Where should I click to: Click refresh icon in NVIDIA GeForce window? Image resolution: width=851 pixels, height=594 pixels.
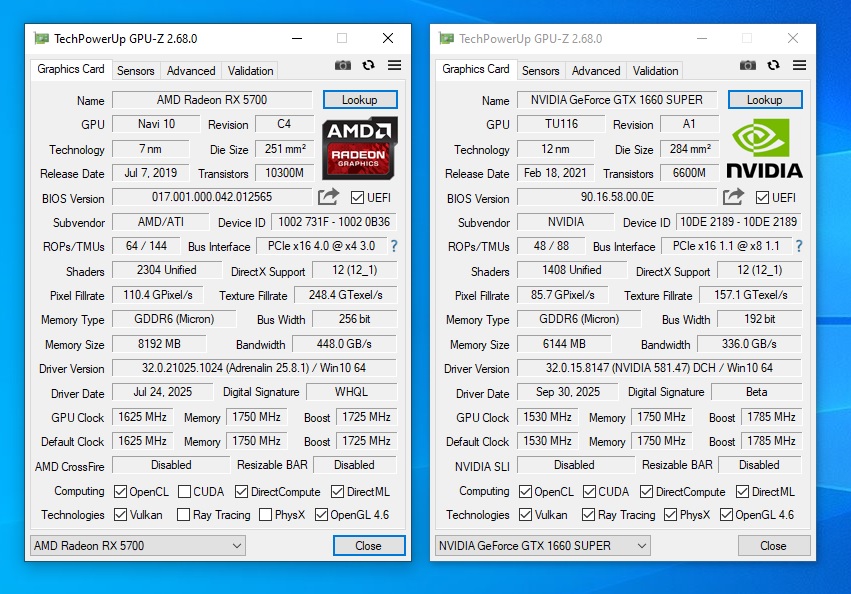pyautogui.click(x=773, y=65)
